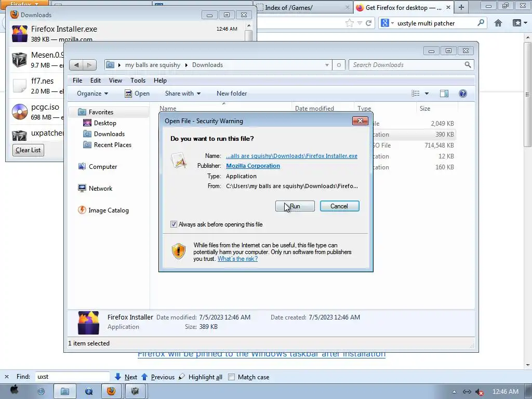Enable the Match case checkbox

coord(231,377)
